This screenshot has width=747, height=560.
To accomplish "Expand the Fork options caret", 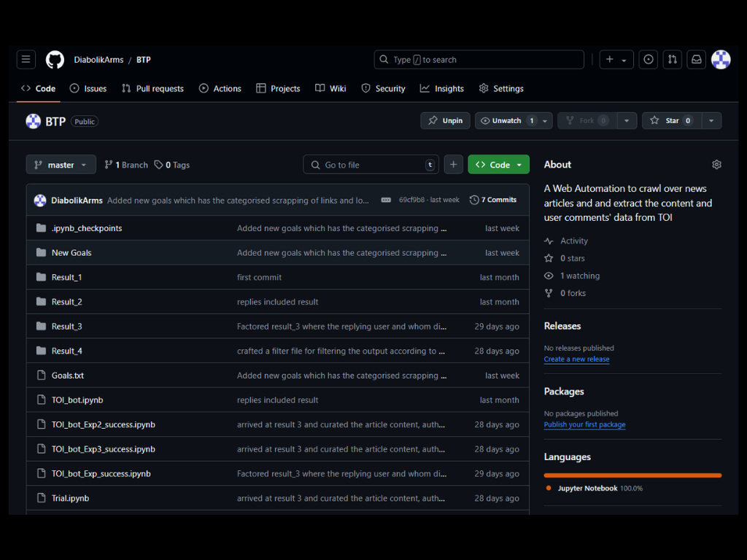I will 627,120.
